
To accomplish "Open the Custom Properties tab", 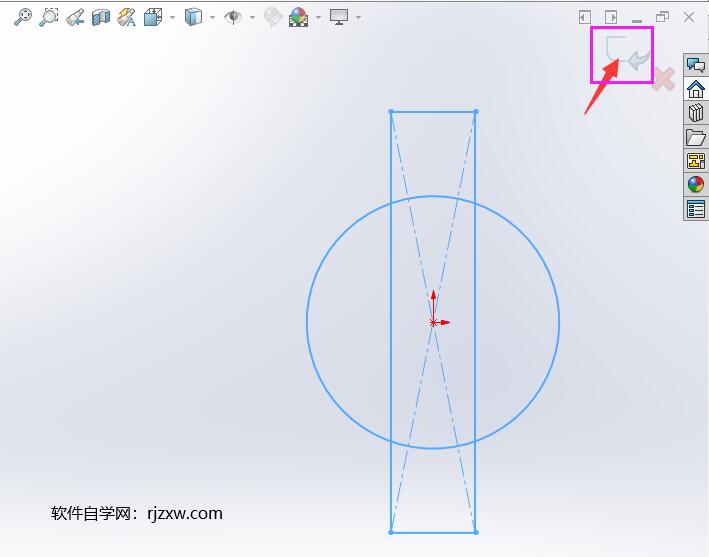I will pyautogui.click(x=695, y=209).
